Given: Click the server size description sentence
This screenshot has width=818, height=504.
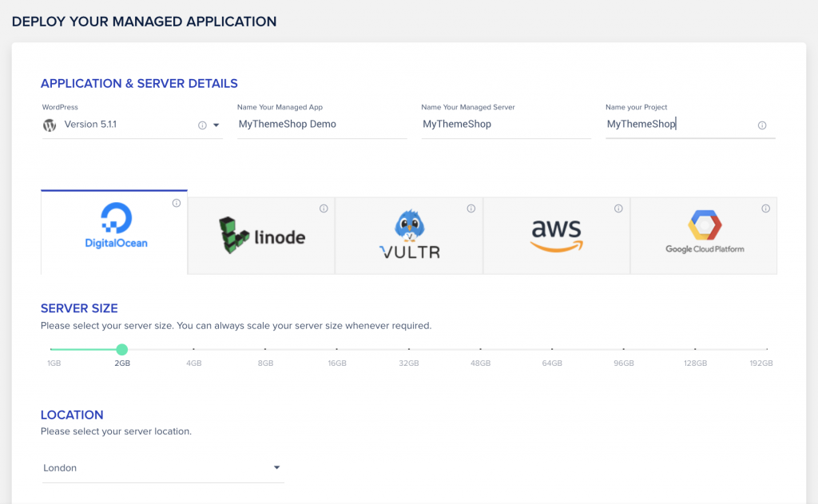Looking at the screenshot, I should [236, 326].
